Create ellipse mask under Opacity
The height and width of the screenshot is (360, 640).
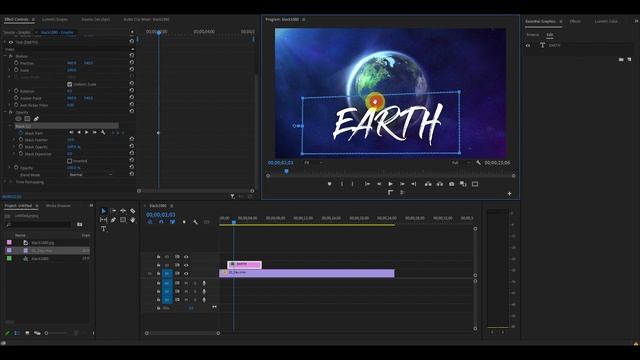pos(18,119)
